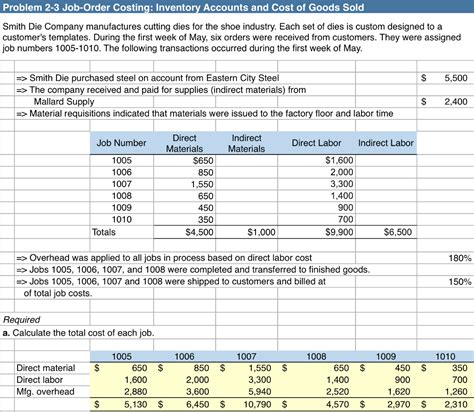Select 'a. Calculate the total cost of each job' line

tap(78, 333)
